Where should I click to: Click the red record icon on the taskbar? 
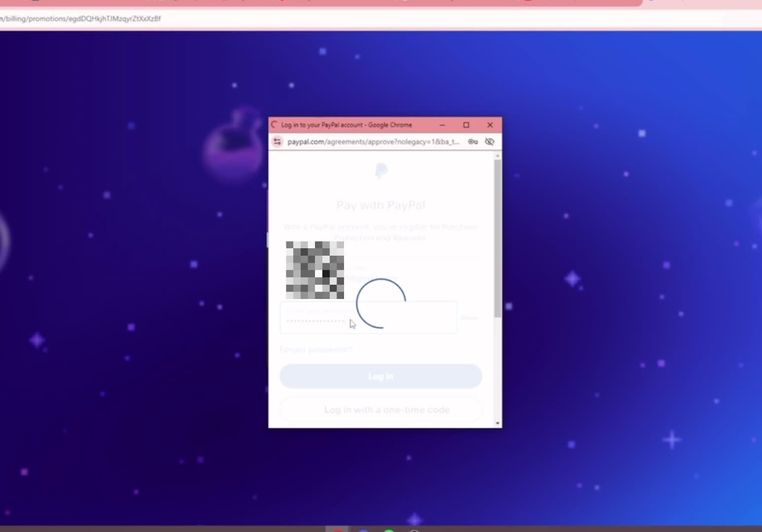[339, 530]
